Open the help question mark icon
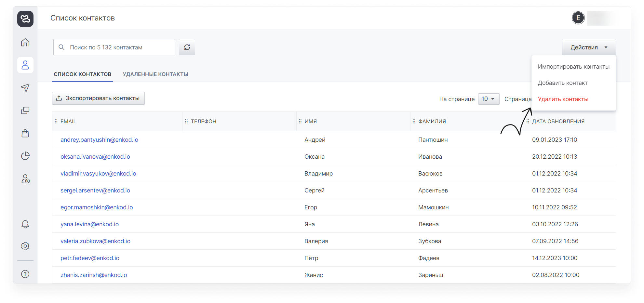The width and height of the screenshot is (644, 303). (25, 274)
